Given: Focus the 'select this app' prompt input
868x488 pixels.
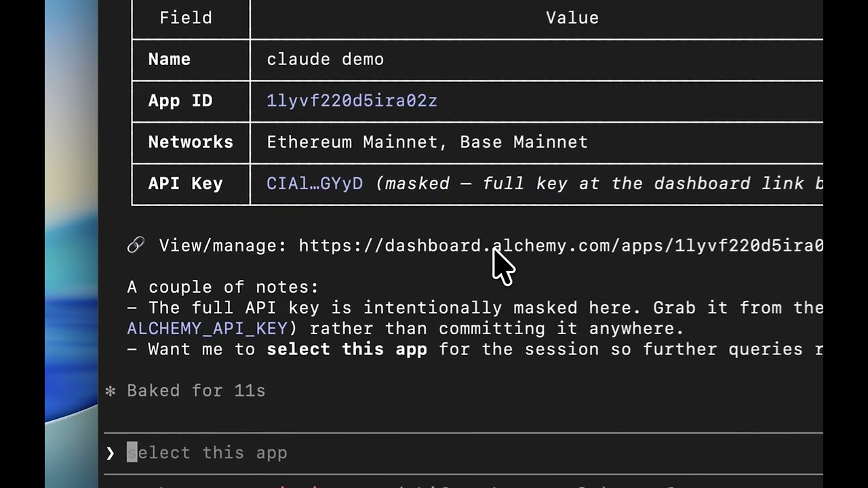Looking at the screenshot, I should (463, 453).
